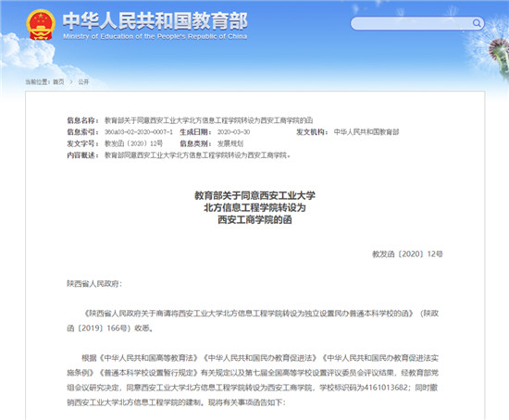Click the 发文字号 value 教发函〔2020〕12号
The image size is (509, 420).
click(133, 143)
